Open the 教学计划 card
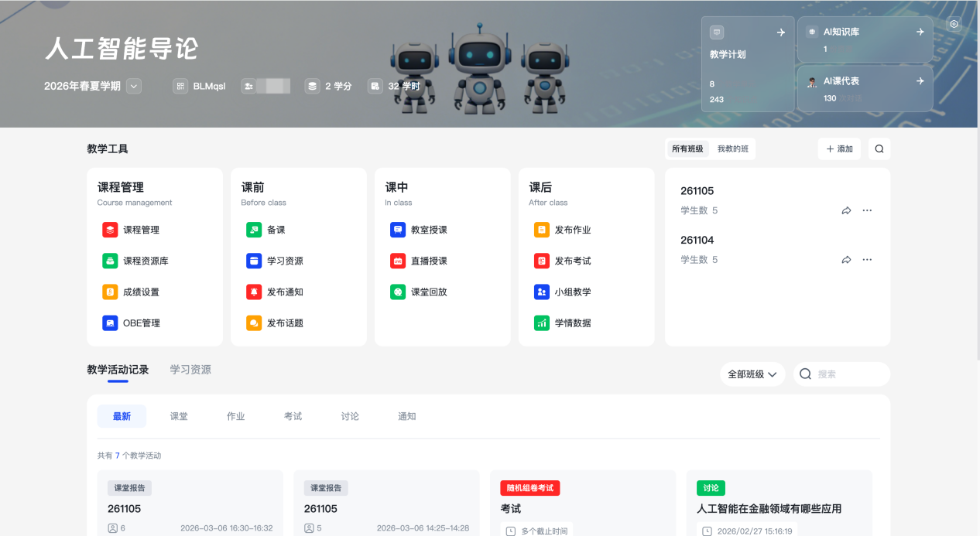Screen dimensions: 980x536 tap(747, 64)
